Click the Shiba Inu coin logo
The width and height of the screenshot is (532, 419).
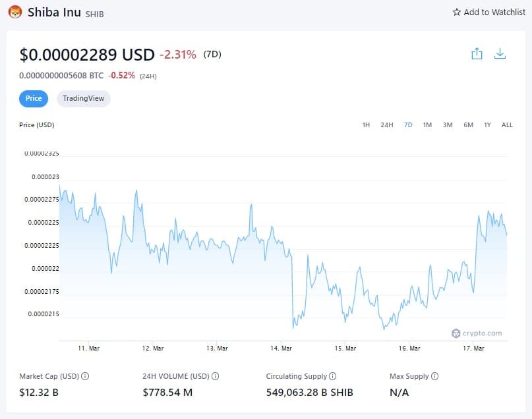tap(15, 13)
